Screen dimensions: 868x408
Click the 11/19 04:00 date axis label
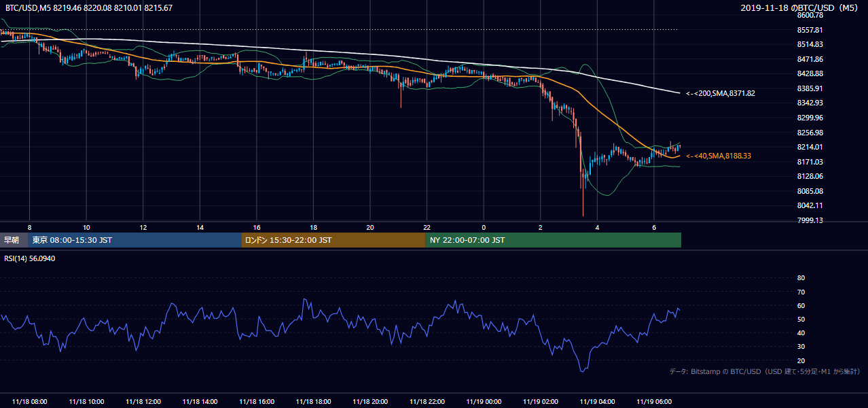(597, 401)
